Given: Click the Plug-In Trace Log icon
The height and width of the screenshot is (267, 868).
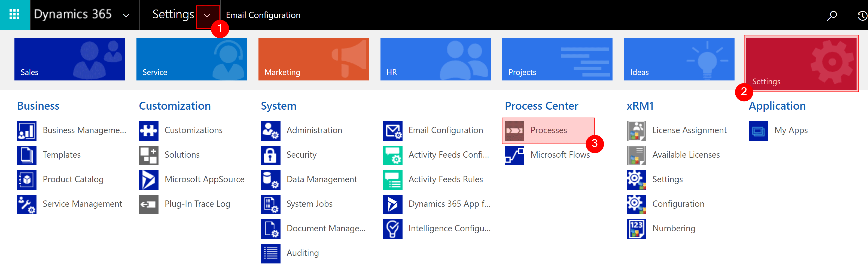Looking at the screenshot, I should 149,204.
